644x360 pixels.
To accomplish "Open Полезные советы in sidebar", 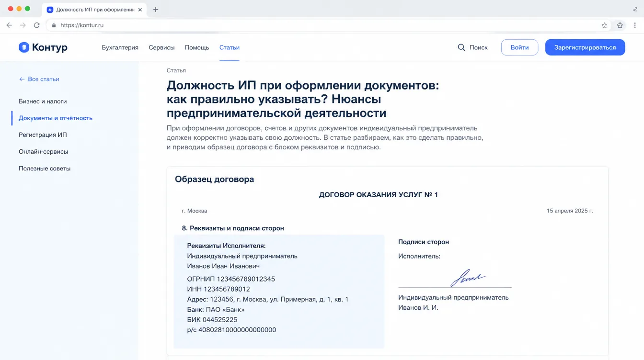I will [45, 169].
